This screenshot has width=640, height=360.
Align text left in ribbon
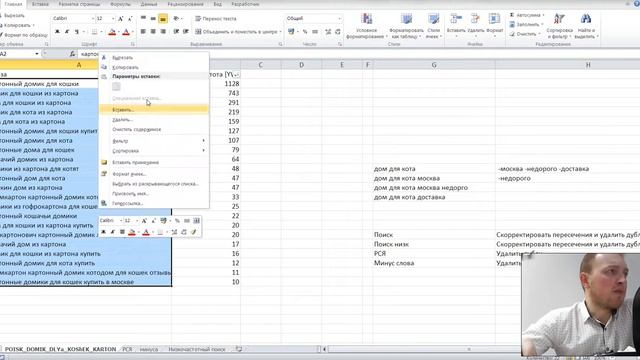click(x=143, y=31)
